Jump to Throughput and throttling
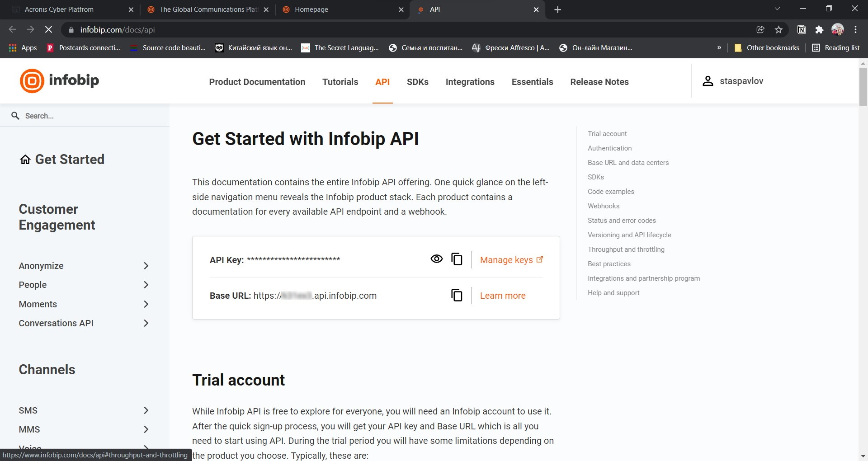Screen dimensions: 868x461 click(626, 249)
